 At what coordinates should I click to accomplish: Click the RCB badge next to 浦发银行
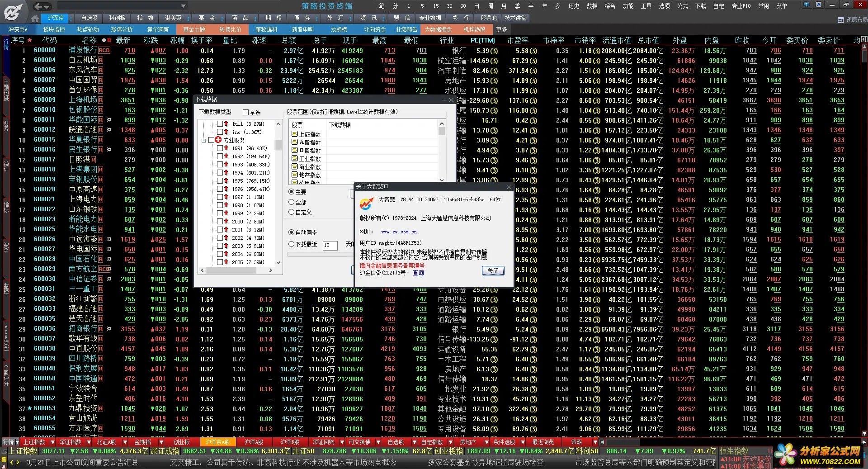104,51
